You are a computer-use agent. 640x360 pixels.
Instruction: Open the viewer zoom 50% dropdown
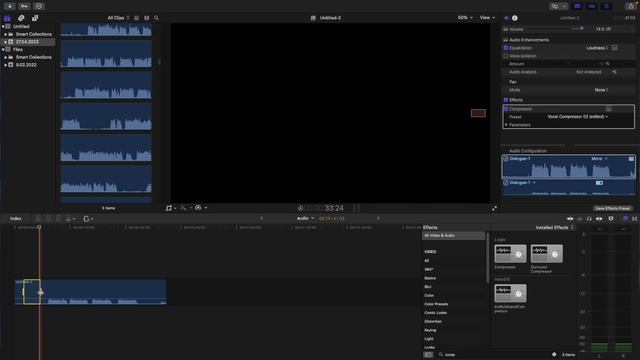465,18
